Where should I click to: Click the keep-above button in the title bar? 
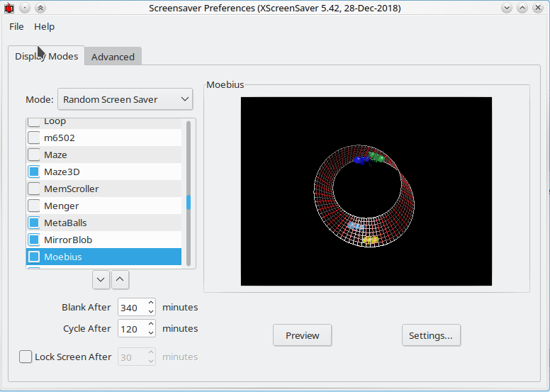pyautogui.click(x=40, y=8)
